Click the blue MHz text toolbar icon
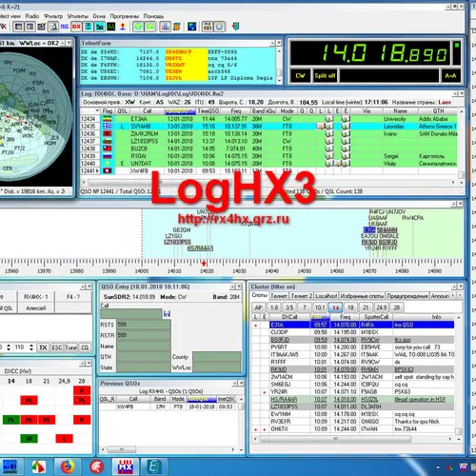This screenshot has width=476, height=476. coord(65,27)
